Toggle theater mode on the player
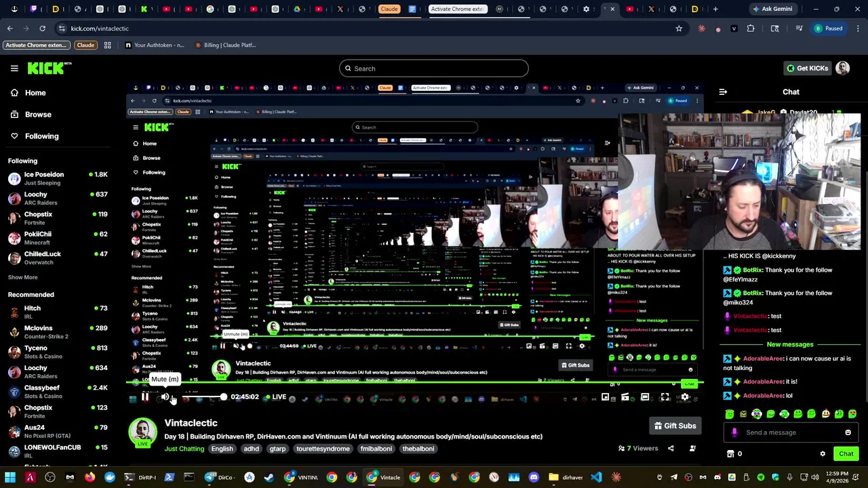Image resolution: width=868 pixels, height=488 pixels. point(645,397)
